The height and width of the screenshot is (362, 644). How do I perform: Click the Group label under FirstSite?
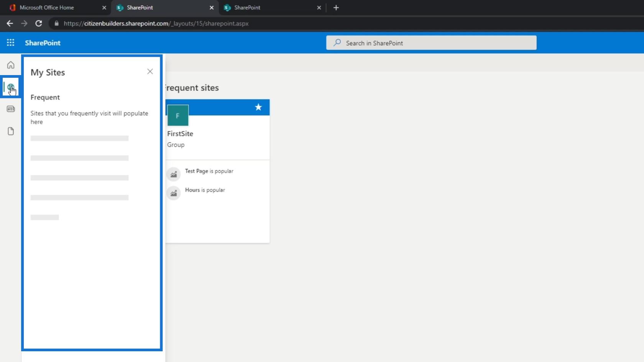(176, 145)
